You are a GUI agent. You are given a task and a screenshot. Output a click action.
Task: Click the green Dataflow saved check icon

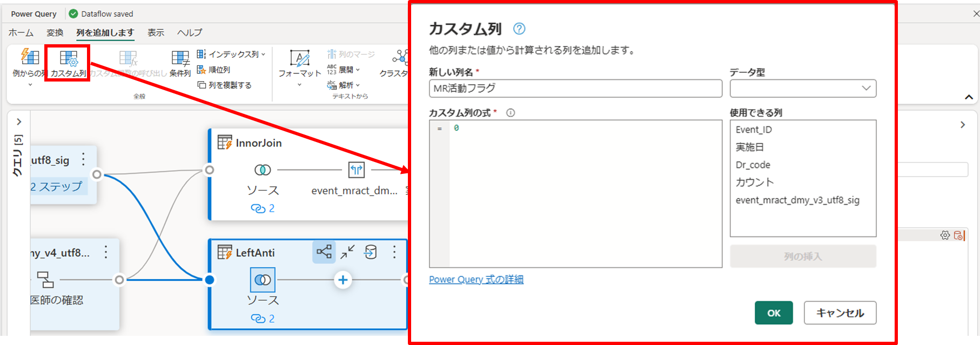click(73, 13)
